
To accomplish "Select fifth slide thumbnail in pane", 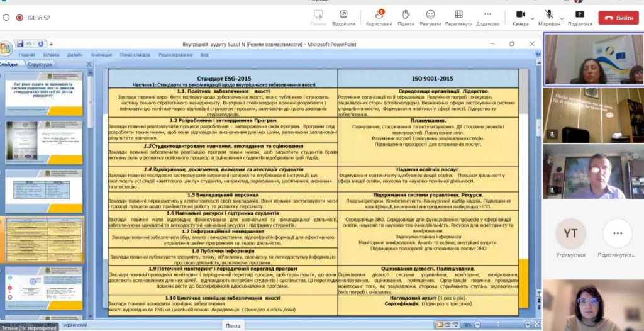I will (x=43, y=288).
